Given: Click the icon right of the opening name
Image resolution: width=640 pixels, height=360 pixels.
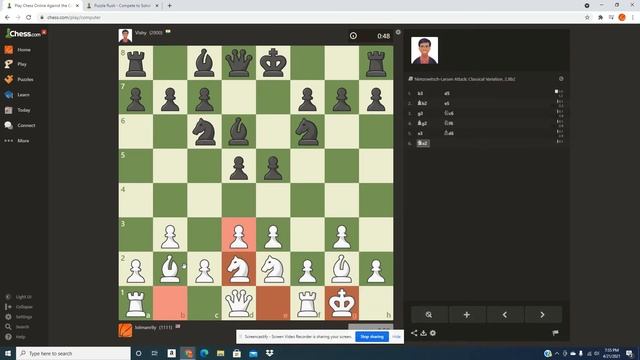Looking at the screenshot, I should tap(561, 79).
